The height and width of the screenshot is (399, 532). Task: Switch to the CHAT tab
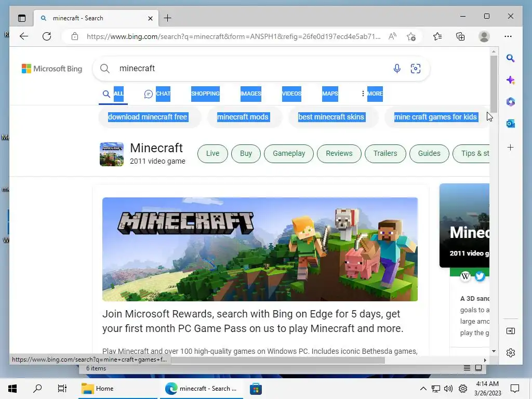(157, 94)
